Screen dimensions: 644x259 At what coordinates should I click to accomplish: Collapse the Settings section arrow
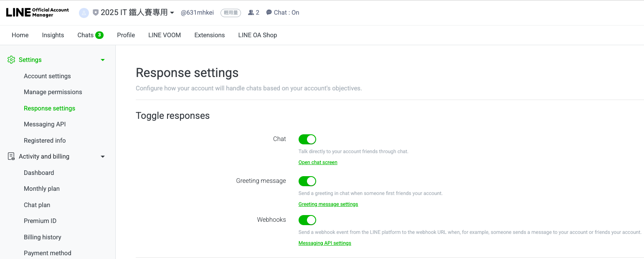pyautogui.click(x=103, y=60)
